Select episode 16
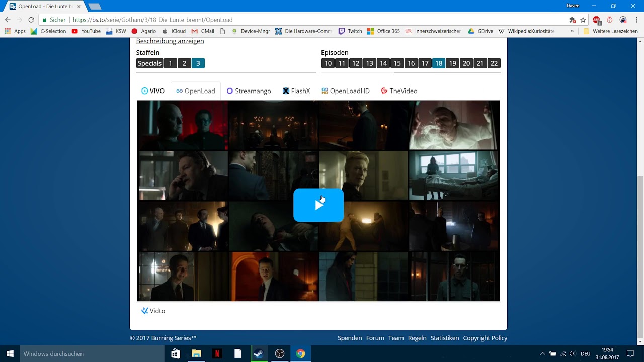 click(411, 63)
